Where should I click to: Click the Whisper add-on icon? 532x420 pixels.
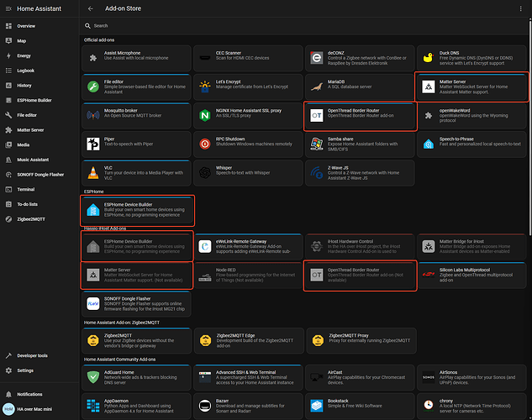click(x=205, y=173)
